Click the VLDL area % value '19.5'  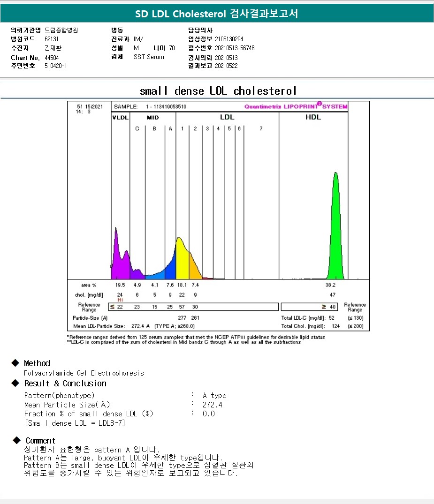[x=120, y=285]
